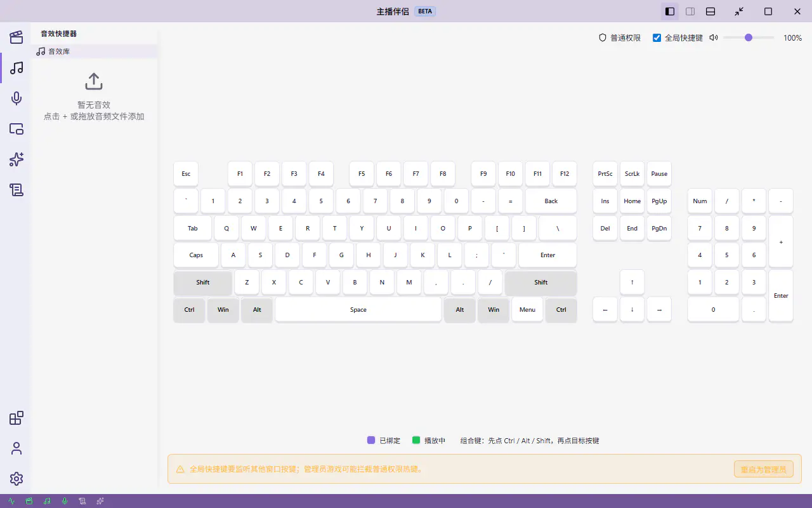Open the settings gear in the sidebar

point(16,479)
